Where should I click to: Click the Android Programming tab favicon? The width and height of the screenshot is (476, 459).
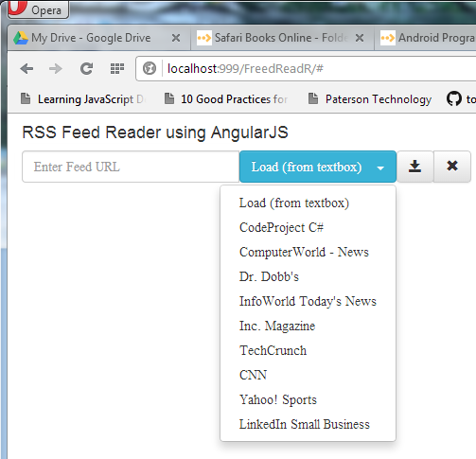(388, 38)
